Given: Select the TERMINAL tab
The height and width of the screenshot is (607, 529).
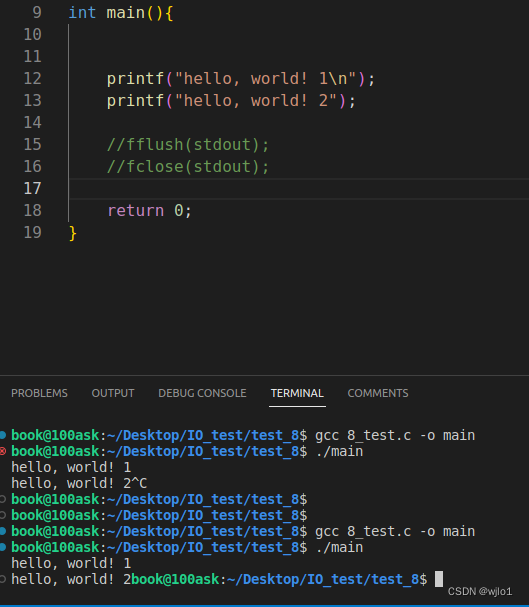Looking at the screenshot, I should [x=297, y=393].
